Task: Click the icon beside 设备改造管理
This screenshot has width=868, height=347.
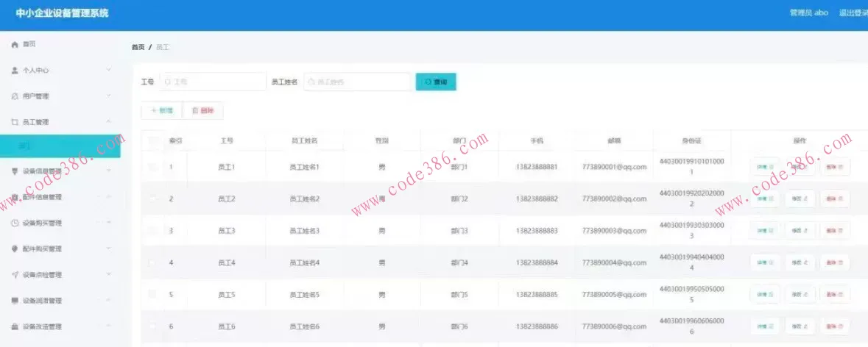Action: click(15, 326)
